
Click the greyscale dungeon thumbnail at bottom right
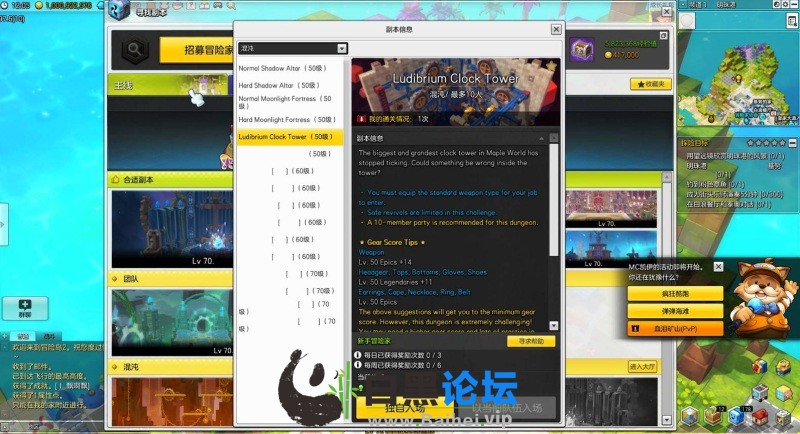611,402
